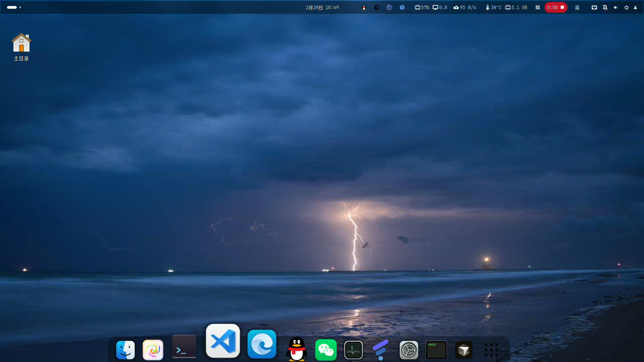
Task: Open power menu in top bar
Action: click(626, 7)
